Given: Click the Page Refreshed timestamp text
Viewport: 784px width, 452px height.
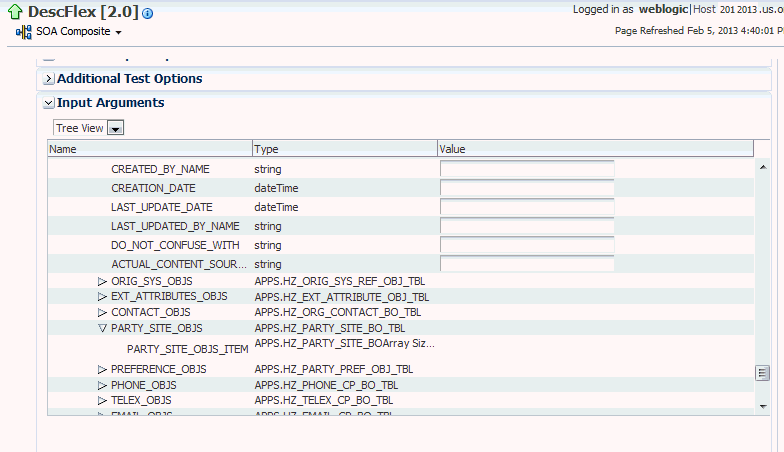Looking at the screenshot, I should (x=699, y=31).
